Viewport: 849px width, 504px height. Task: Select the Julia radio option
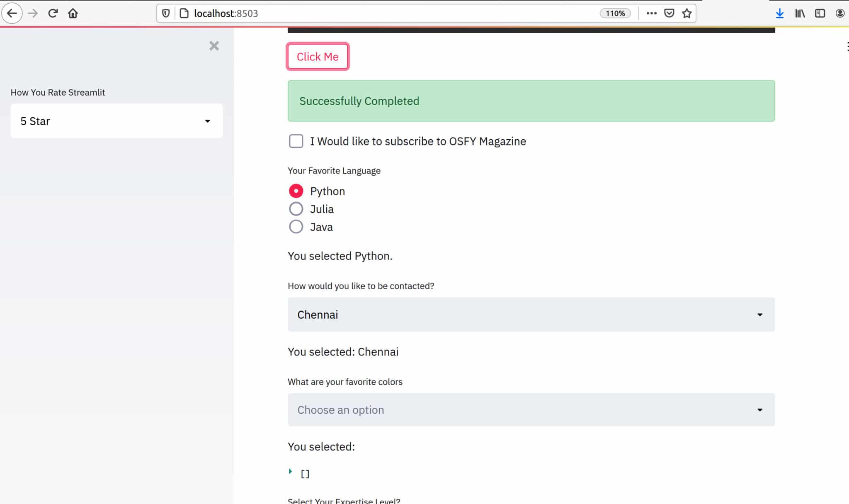click(x=296, y=209)
